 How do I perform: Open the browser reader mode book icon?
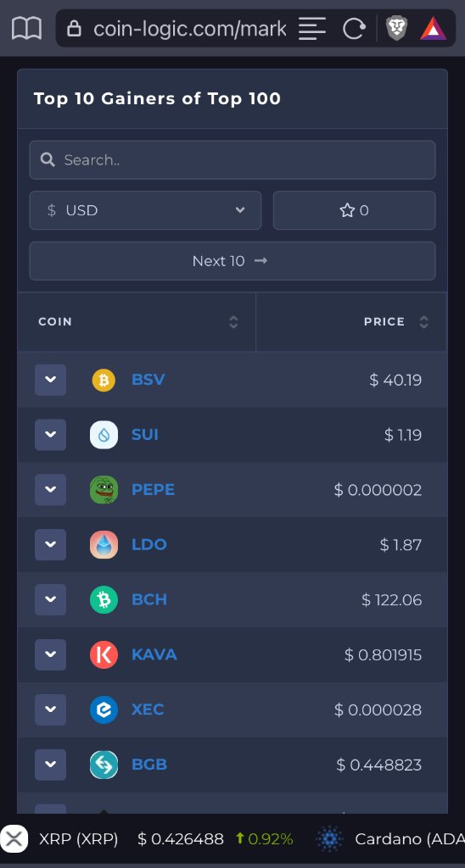pyautogui.click(x=26, y=28)
